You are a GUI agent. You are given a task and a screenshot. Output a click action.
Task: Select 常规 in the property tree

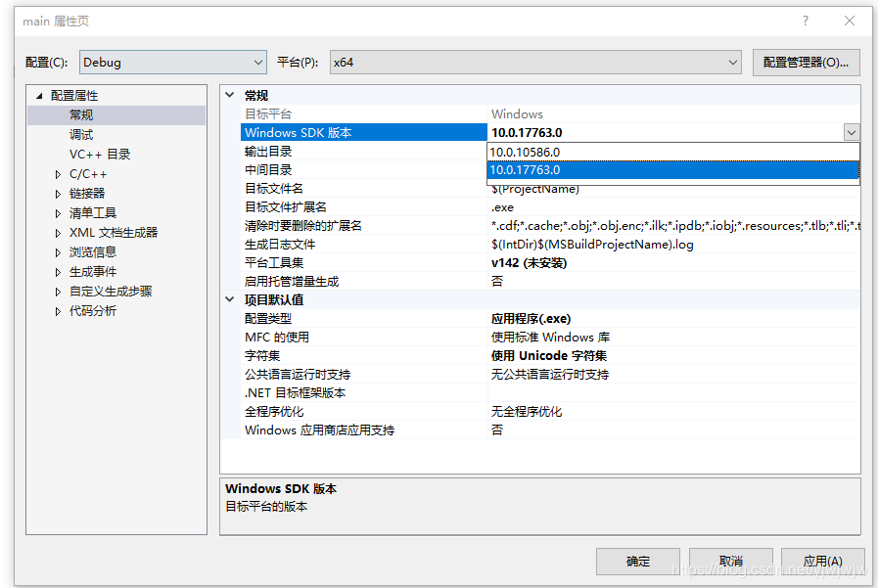[x=80, y=115]
